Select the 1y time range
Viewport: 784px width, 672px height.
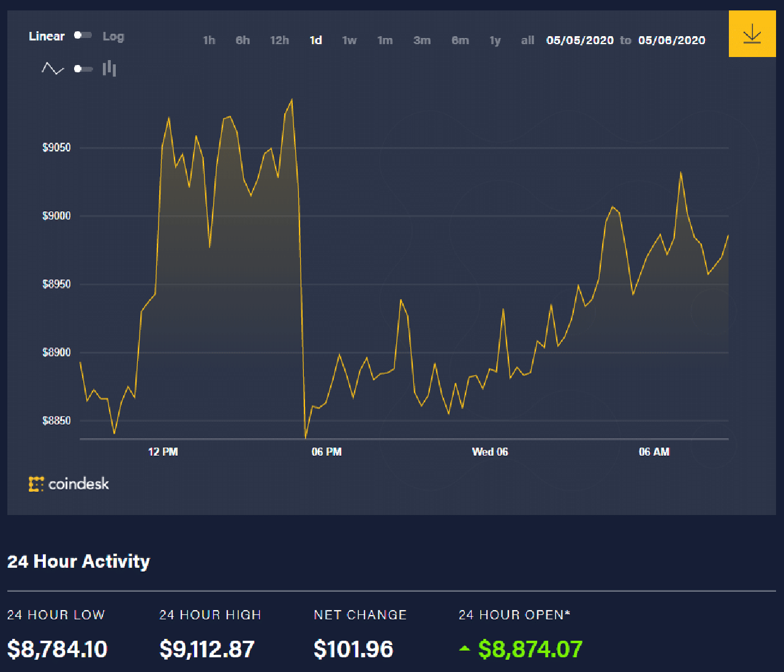[495, 40]
